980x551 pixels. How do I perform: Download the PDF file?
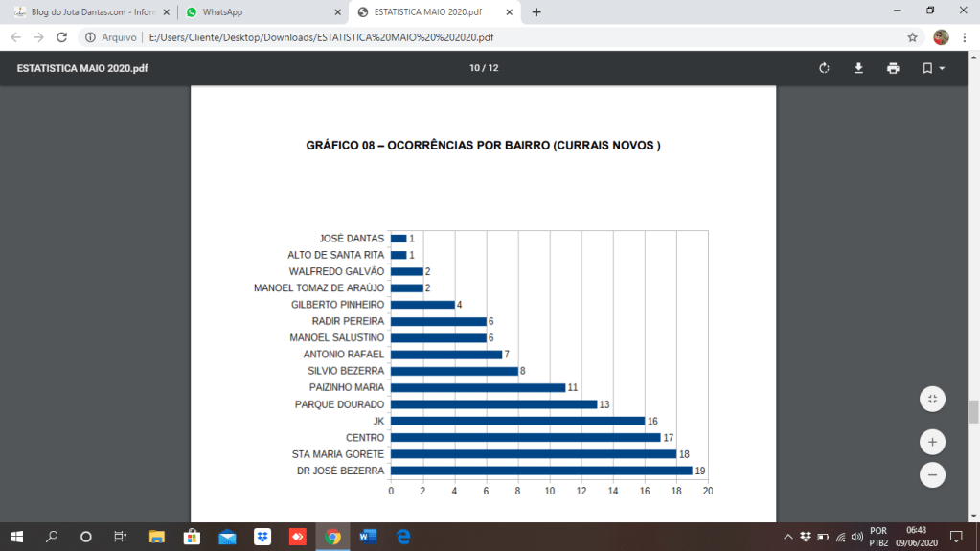[858, 68]
